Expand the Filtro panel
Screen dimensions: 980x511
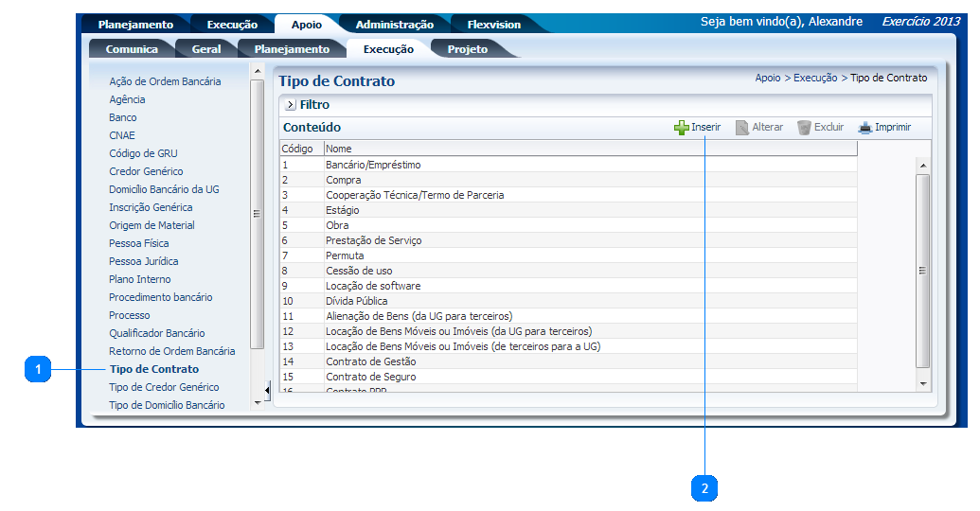click(290, 105)
